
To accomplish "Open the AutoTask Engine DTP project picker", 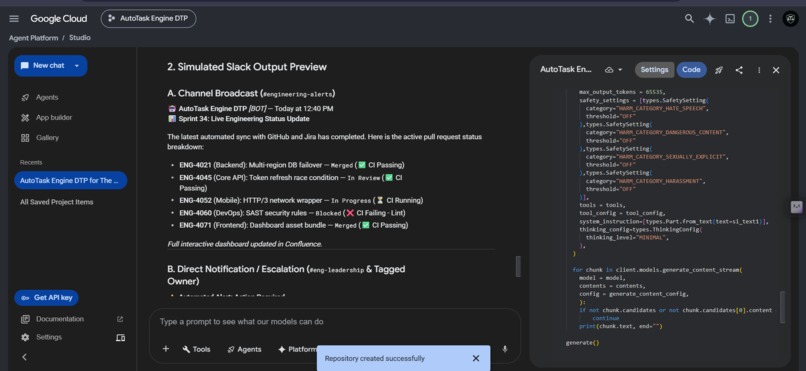I will (x=148, y=18).
